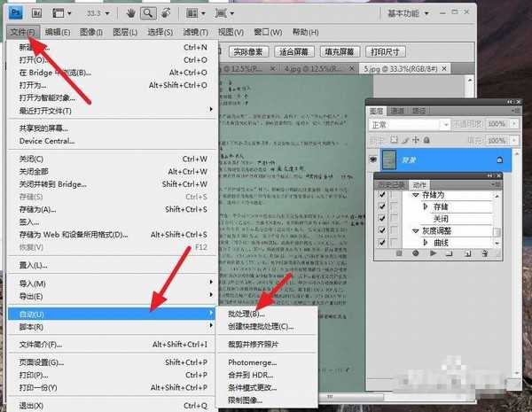
Task: Click the stop button in Actions panel
Action: pos(399,253)
